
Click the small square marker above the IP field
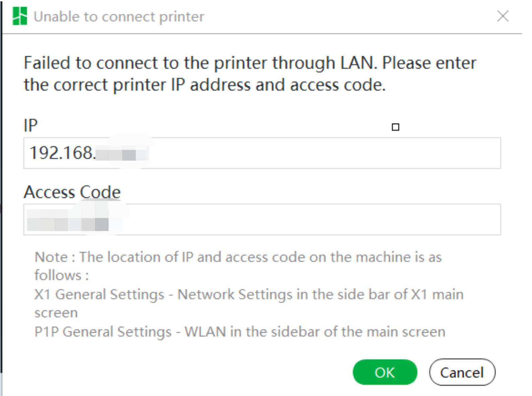[x=396, y=127]
